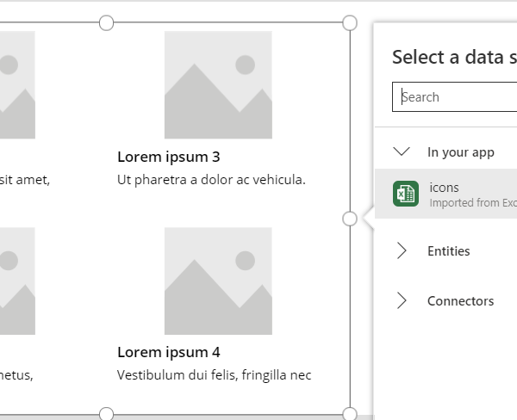Click the partially visible top-left image placeholder
This screenshot has width=517, height=420.
17,85
